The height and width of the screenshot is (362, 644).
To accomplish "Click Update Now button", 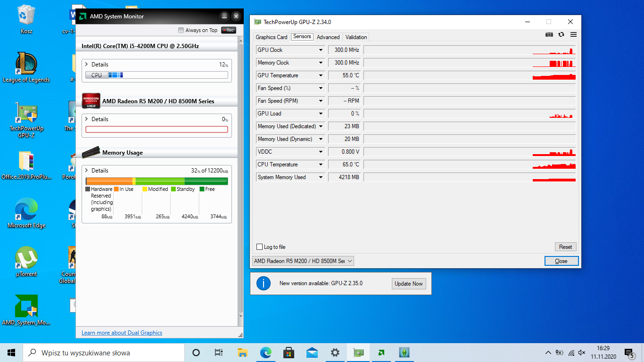I will click(409, 284).
